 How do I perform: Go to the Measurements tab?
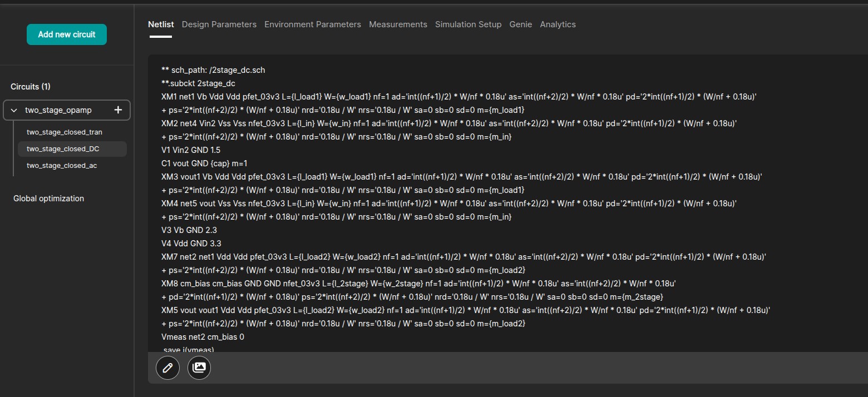click(x=398, y=24)
